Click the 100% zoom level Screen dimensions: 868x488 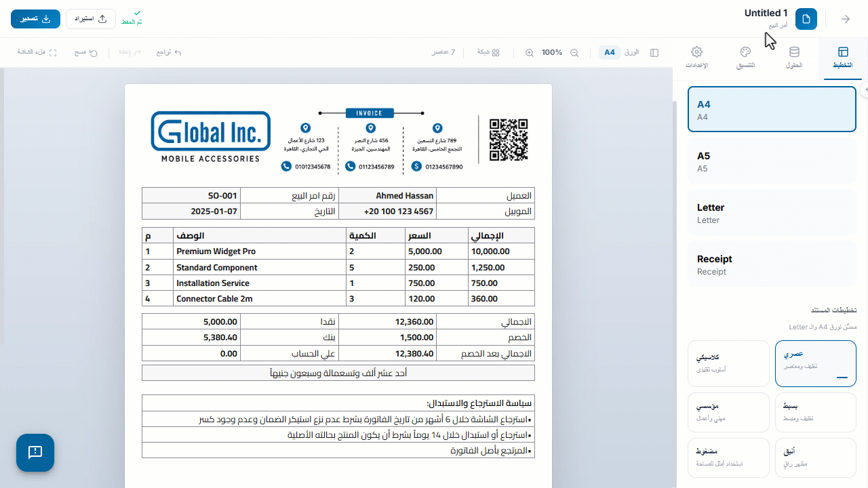552,52
